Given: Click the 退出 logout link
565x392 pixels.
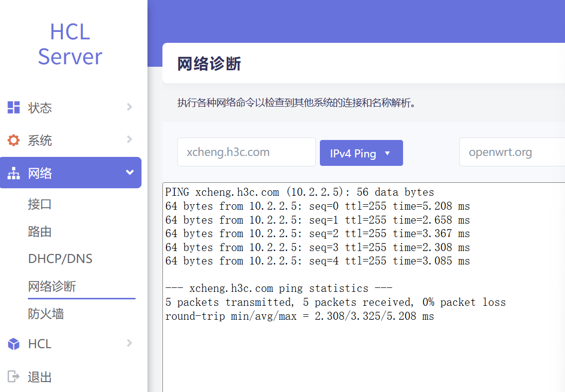Looking at the screenshot, I should tap(40, 377).
